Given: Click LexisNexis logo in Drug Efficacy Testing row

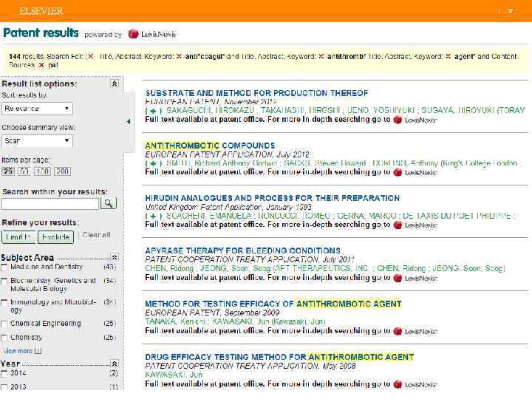Looking at the screenshot, I should (x=415, y=384).
